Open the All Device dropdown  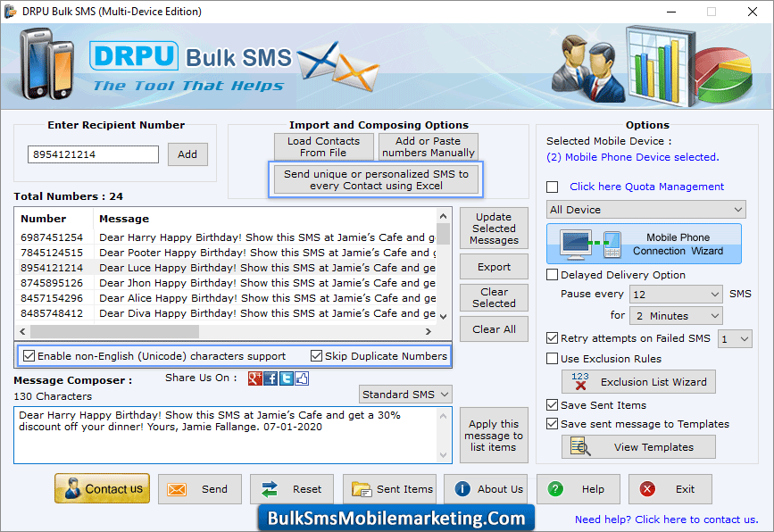645,210
